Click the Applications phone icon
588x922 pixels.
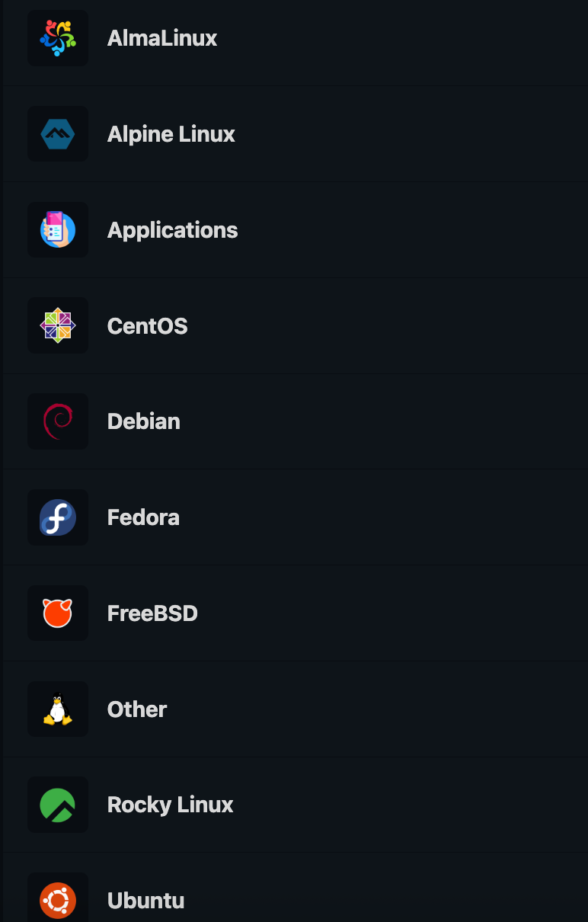tap(58, 230)
